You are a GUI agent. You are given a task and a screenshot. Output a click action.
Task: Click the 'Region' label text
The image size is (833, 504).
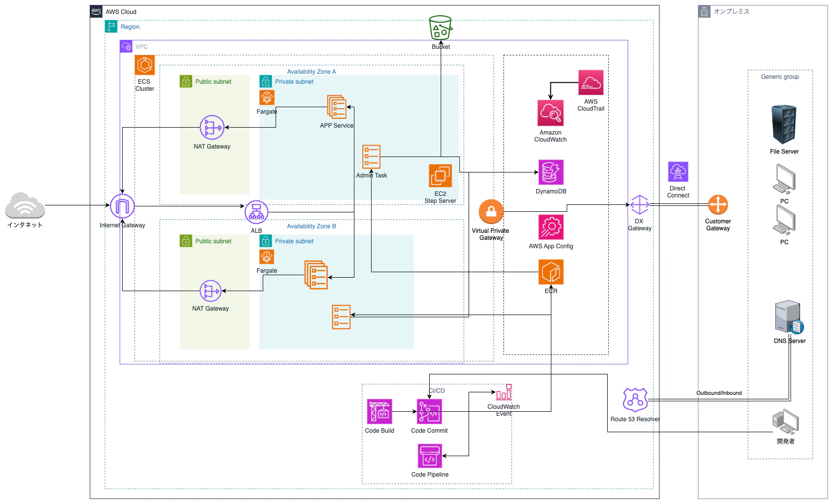[130, 27]
